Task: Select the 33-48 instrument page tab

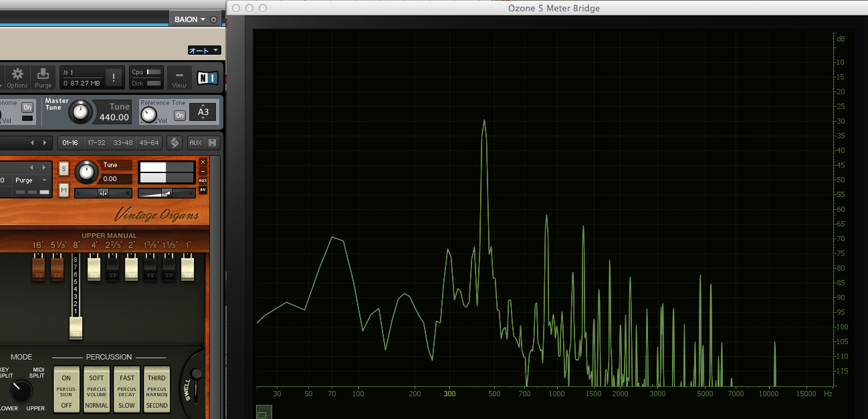Action: (x=123, y=142)
